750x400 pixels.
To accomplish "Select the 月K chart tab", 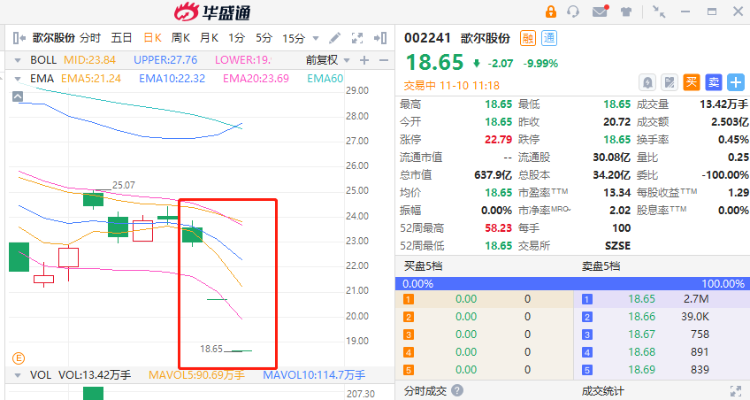I will click(209, 38).
